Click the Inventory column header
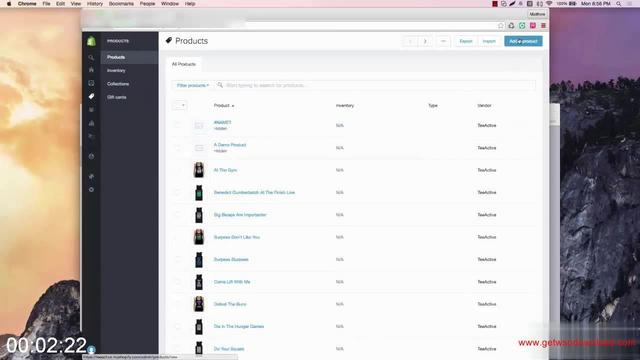This screenshot has width=640, height=360. point(345,105)
